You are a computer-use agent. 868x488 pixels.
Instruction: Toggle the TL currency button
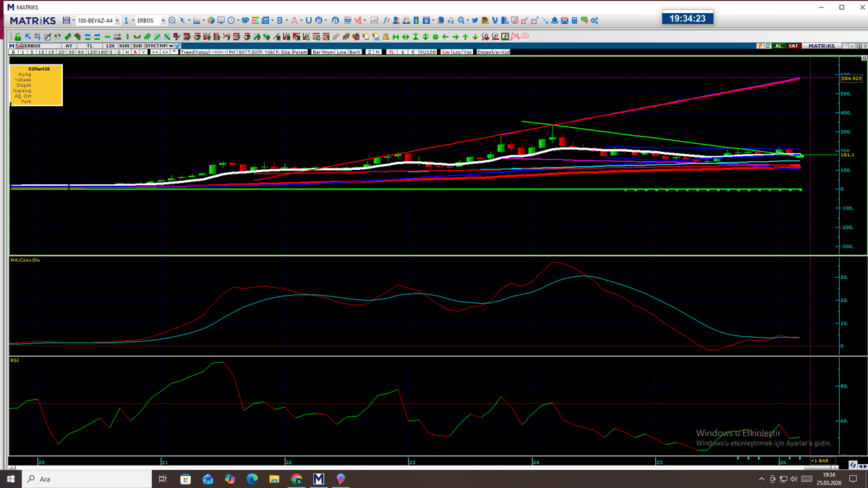point(391,52)
